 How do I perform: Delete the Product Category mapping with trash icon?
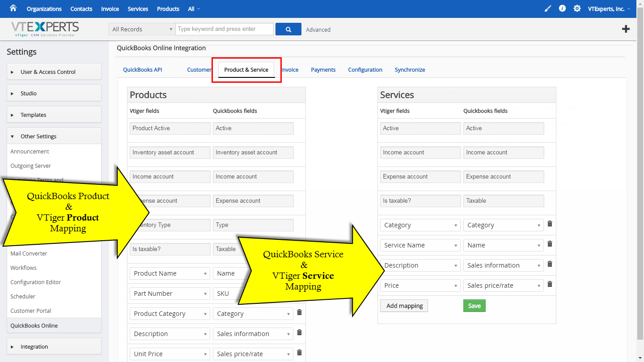tap(299, 312)
